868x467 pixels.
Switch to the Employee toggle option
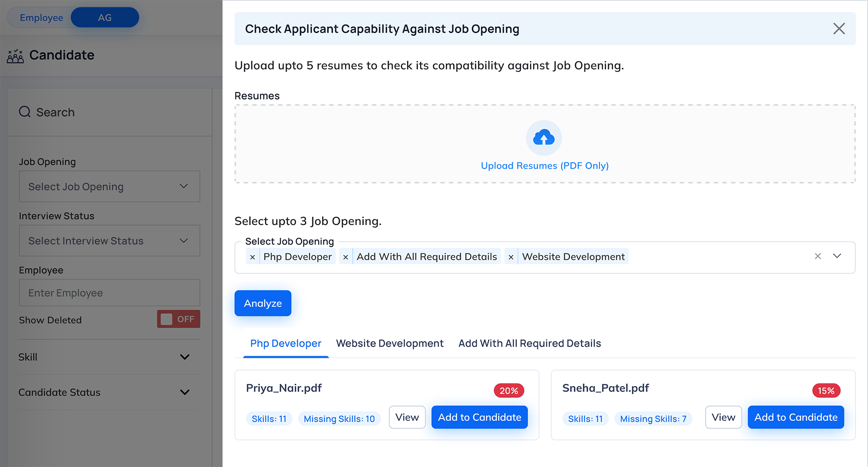[41, 18]
